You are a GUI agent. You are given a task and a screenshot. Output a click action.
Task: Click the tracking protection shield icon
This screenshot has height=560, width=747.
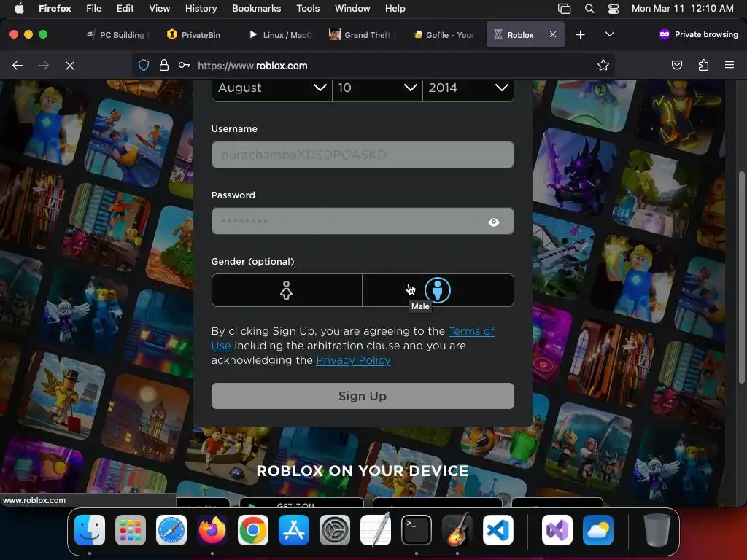click(x=144, y=65)
